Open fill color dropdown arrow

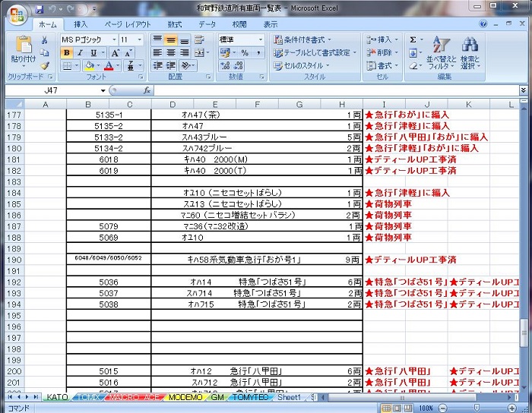(x=98, y=65)
